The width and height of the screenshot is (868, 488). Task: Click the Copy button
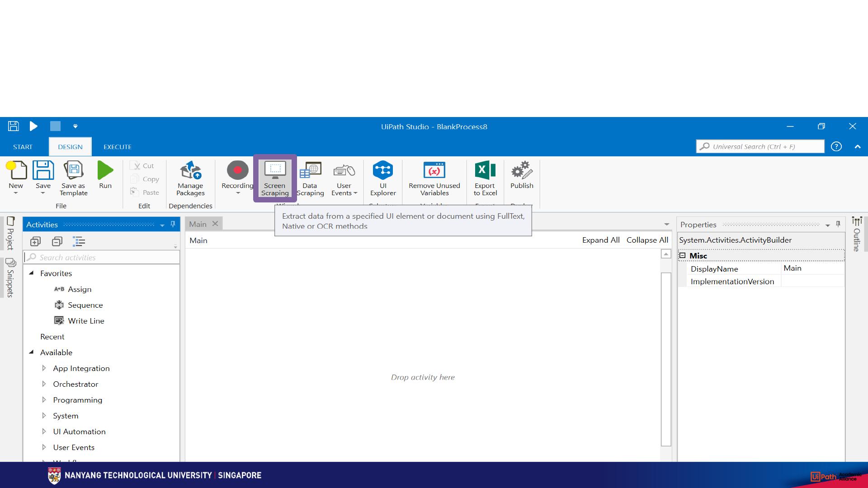(146, 179)
